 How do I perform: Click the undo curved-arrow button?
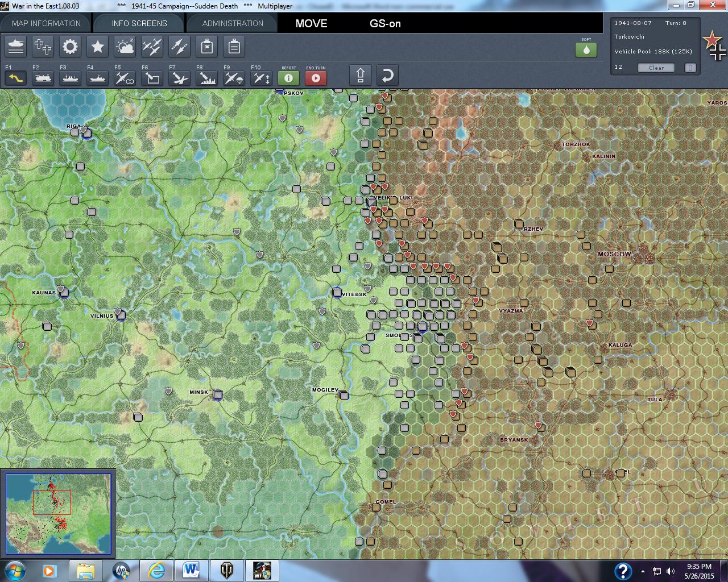point(387,75)
